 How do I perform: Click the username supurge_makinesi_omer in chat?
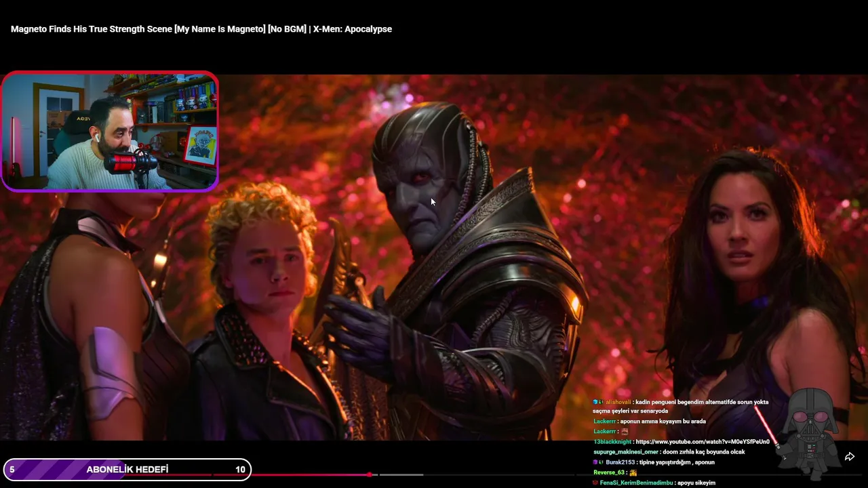(626, 452)
